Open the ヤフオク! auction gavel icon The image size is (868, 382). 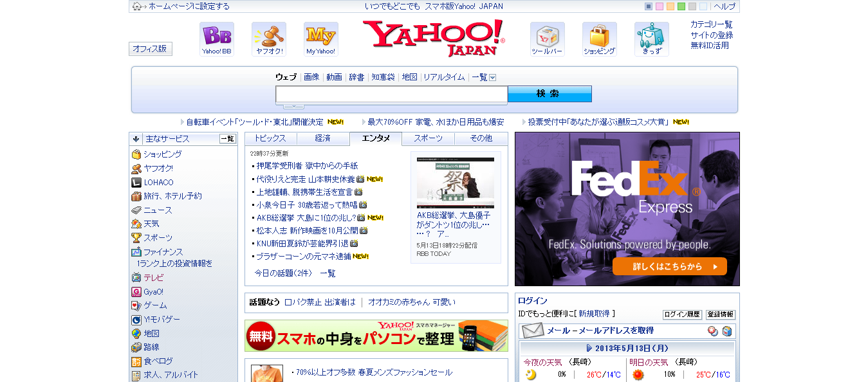[x=269, y=39]
